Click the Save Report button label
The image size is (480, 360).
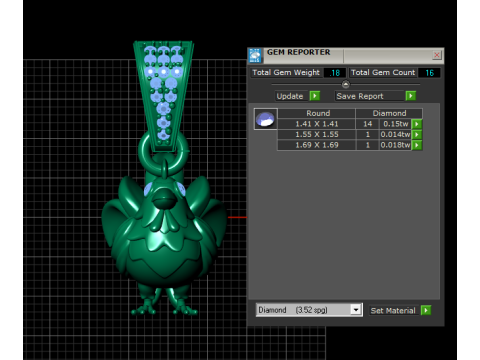(360, 96)
